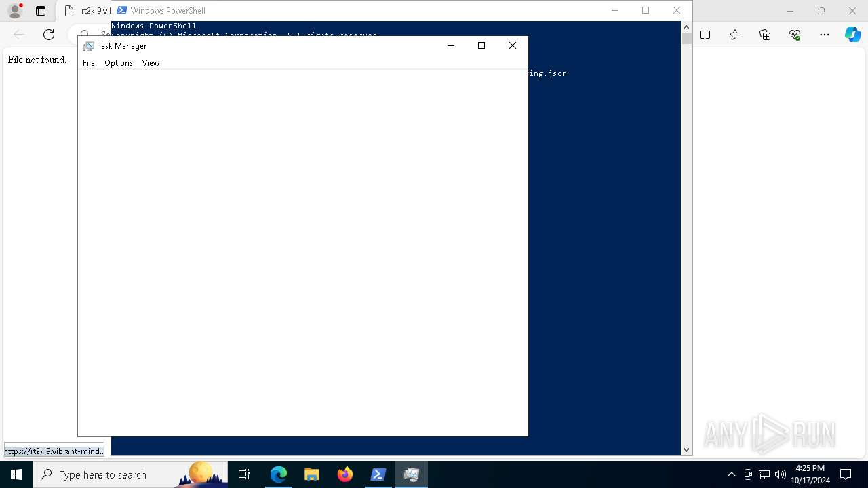Select the rt2kl9 browser tab

[86, 11]
